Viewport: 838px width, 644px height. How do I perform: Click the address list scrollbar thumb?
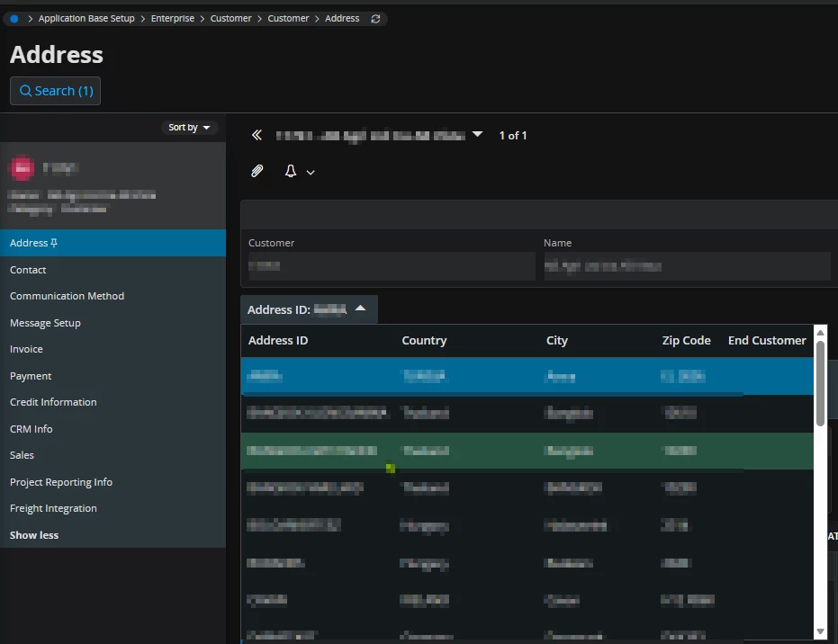(x=820, y=382)
